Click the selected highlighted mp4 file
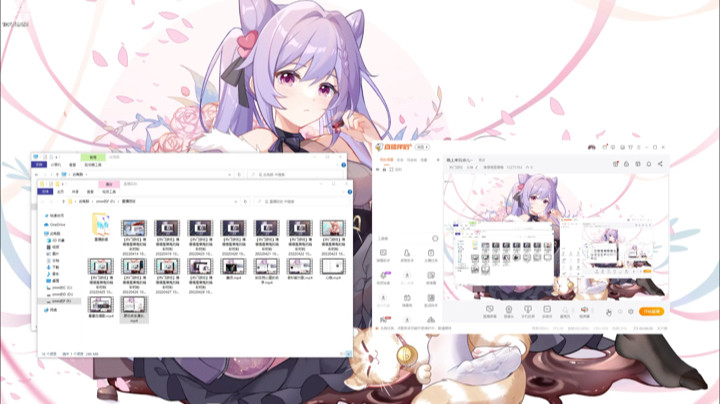The height and width of the screenshot is (404, 720). click(x=134, y=309)
